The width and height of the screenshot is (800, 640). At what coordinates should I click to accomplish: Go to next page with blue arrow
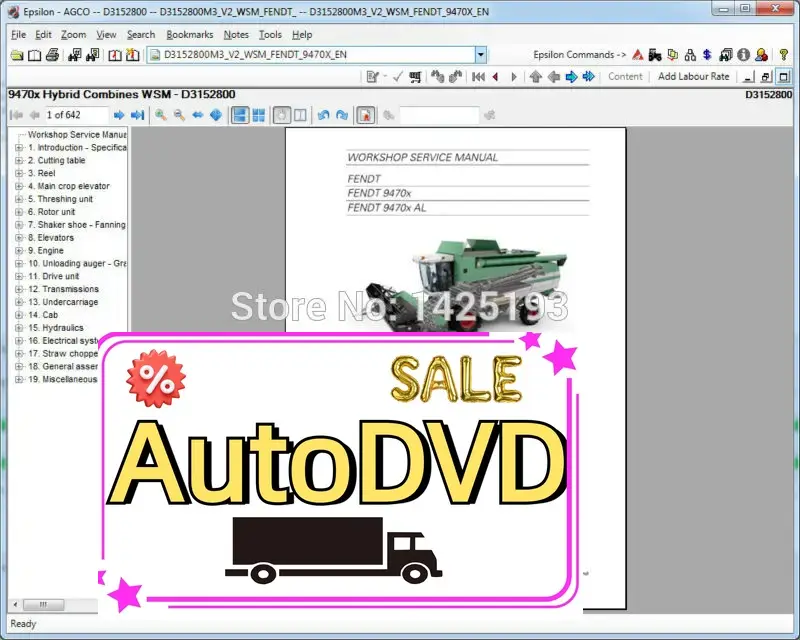click(119, 115)
